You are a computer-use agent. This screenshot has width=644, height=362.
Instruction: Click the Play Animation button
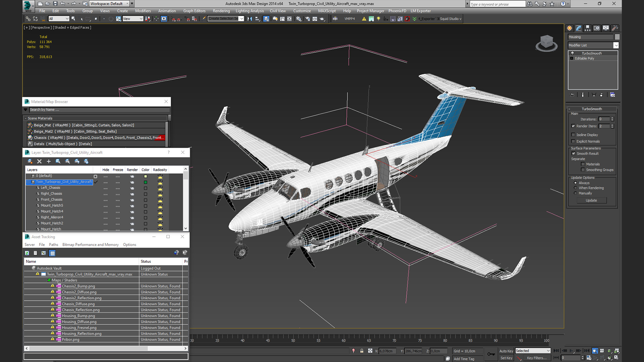pos(572,351)
